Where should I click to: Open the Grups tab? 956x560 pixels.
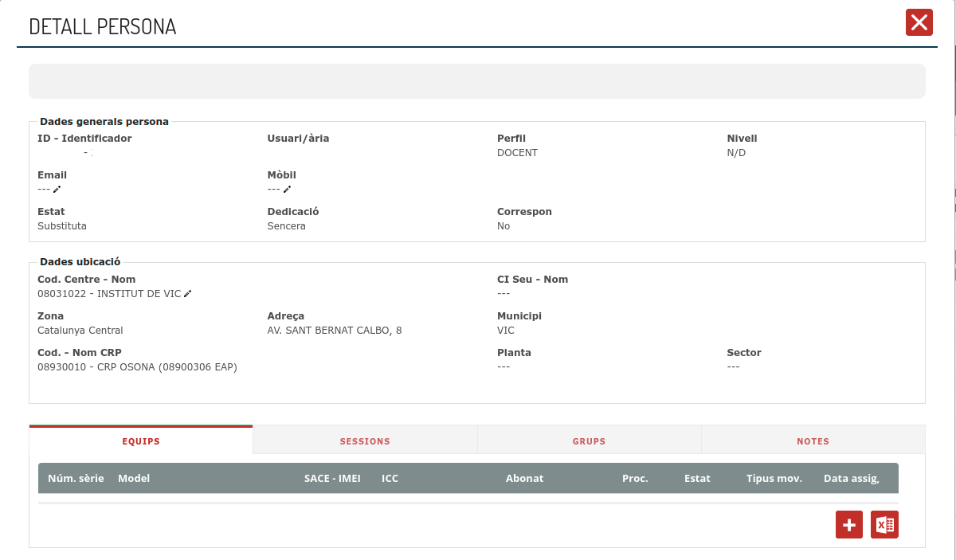(589, 441)
